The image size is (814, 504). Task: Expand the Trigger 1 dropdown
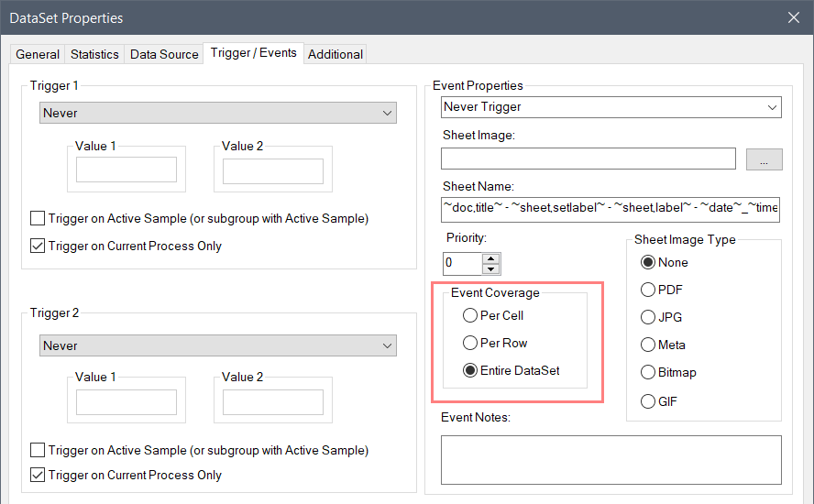tap(218, 113)
